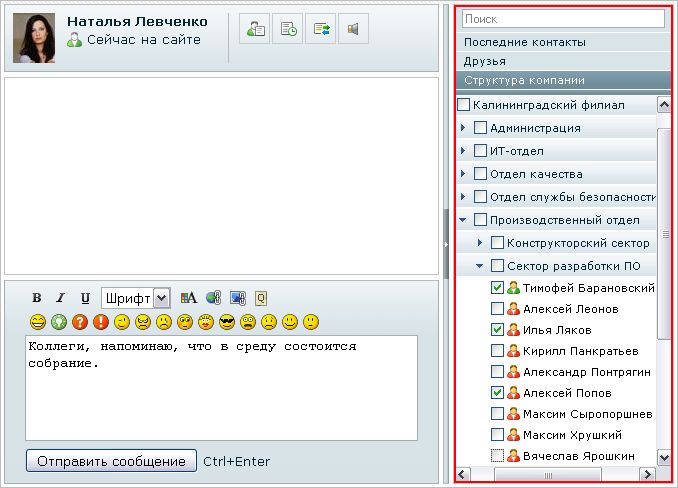The height and width of the screenshot is (488, 678).
Task: Expand the ИТ-отдел tree node
Action: (x=463, y=151)
